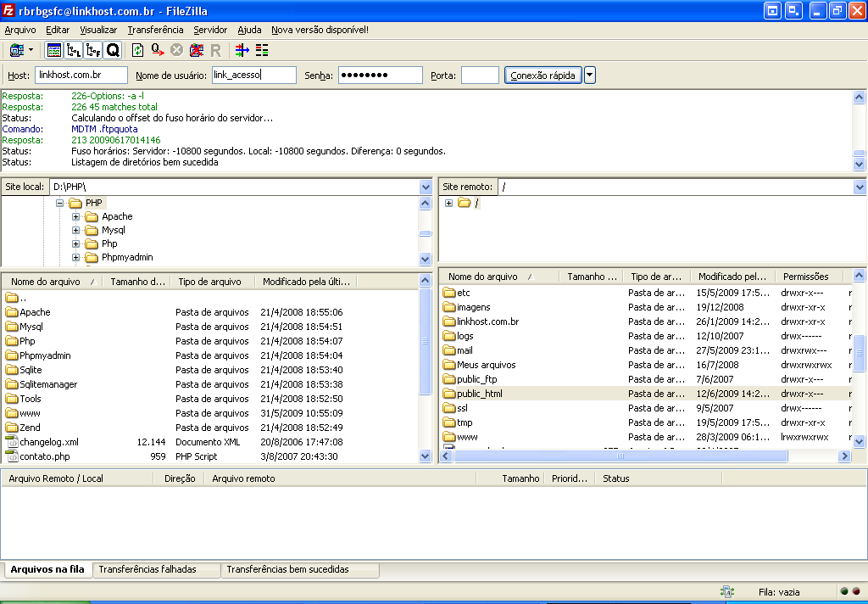Click the Conexão rápida button

[x=543, y=75]
